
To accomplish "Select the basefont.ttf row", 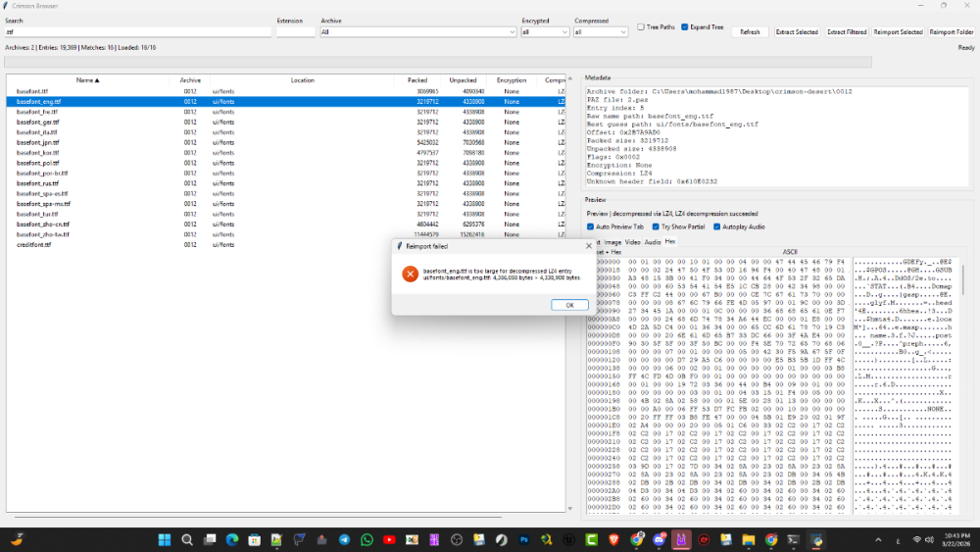I will tap(285, 91).
